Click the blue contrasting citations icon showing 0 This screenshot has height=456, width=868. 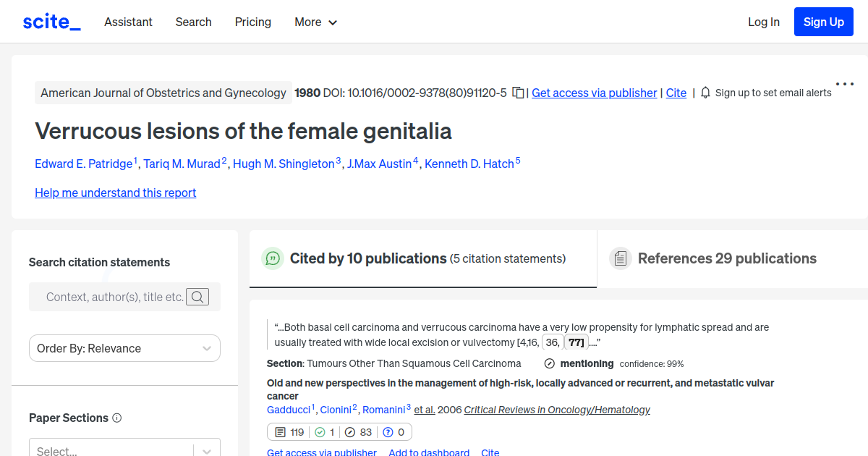click(x=389, y=431)
